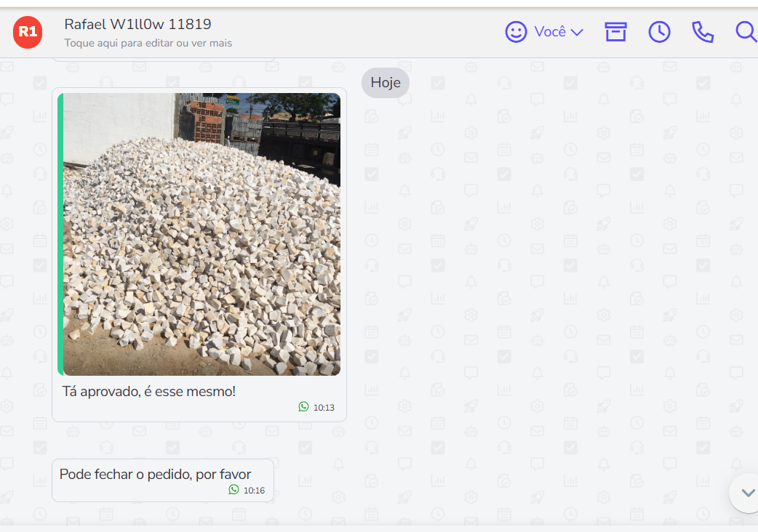Click the green bar beside the photo
Image resolution: width=758 pixels, height=532 pixels.
coord(60,234)
